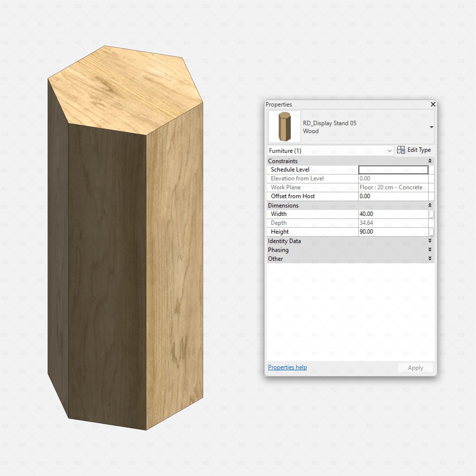Screen dimensions: 476x476
Task: Select the Height parameter label
Action: [280, 232]
